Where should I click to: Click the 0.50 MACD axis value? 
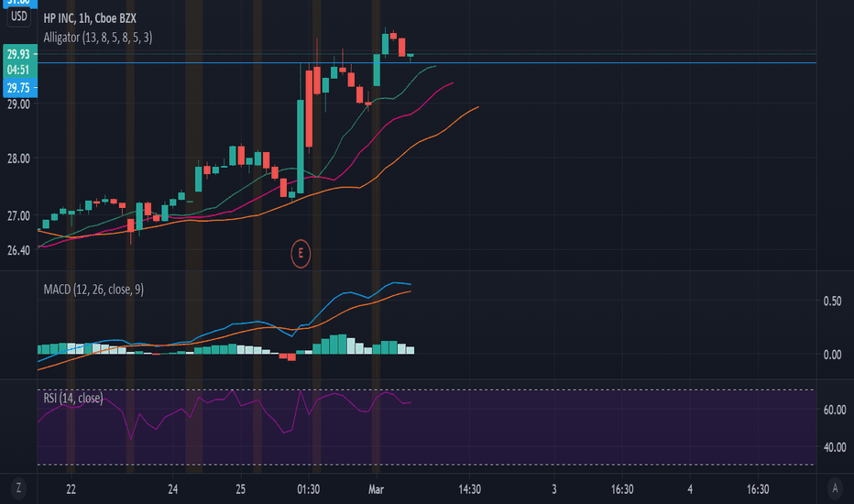(x=832, y=301)
